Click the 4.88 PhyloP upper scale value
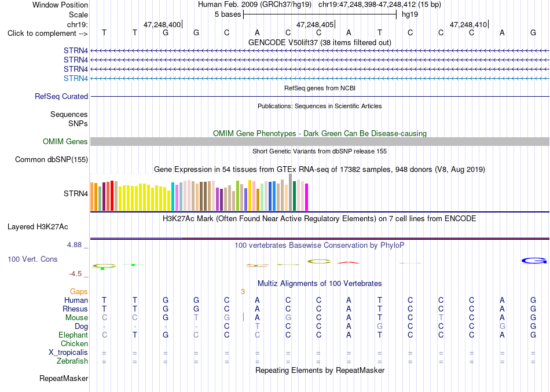Viewport: 550px width, 392px height. [x=74, y=244]
